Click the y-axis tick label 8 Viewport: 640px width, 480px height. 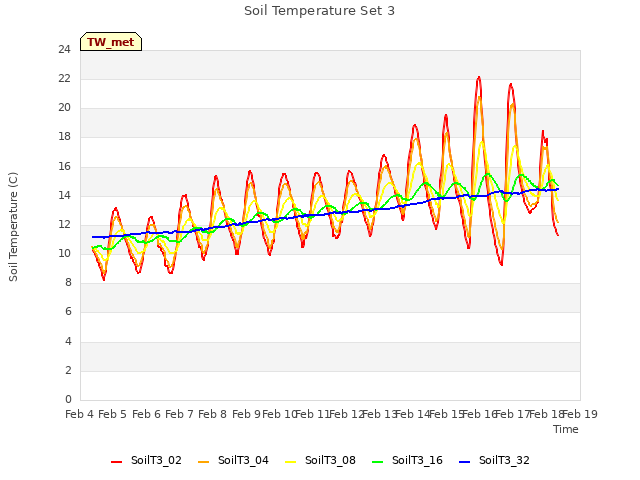(68, 282)
